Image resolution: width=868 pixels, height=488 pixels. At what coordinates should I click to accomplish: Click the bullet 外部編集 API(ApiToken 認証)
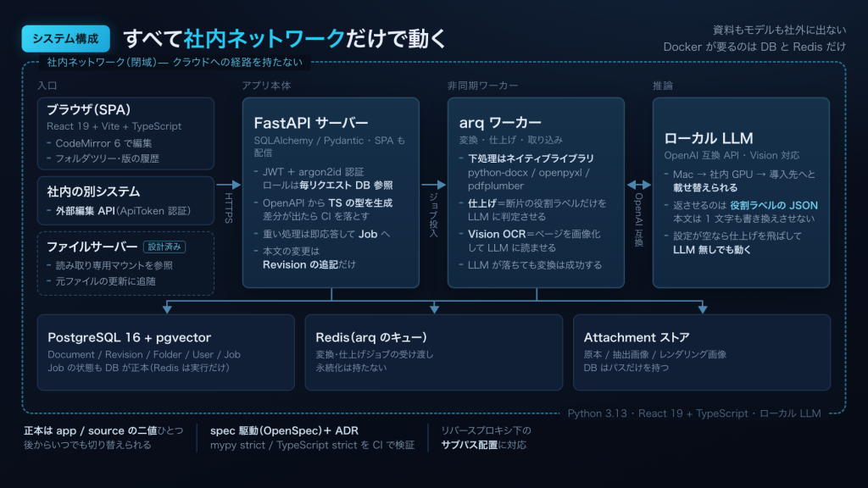[x=123, y=211]
